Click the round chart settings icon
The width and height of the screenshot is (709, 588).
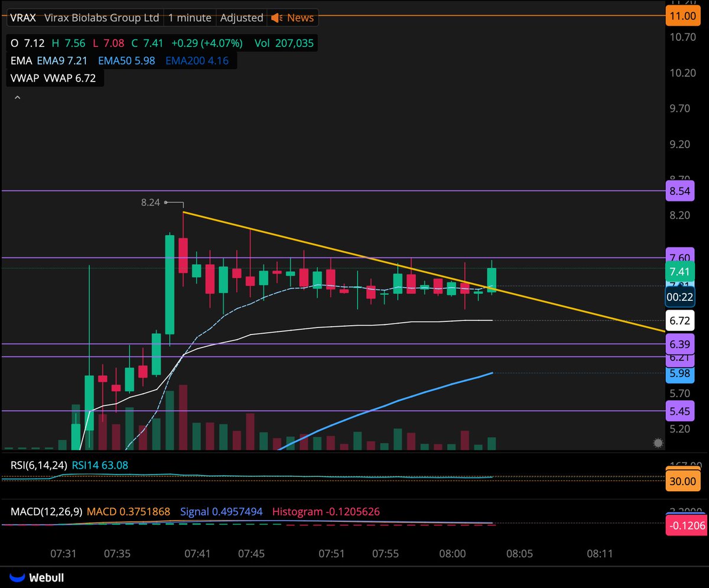pyautogui.click(x=658, y=443)
